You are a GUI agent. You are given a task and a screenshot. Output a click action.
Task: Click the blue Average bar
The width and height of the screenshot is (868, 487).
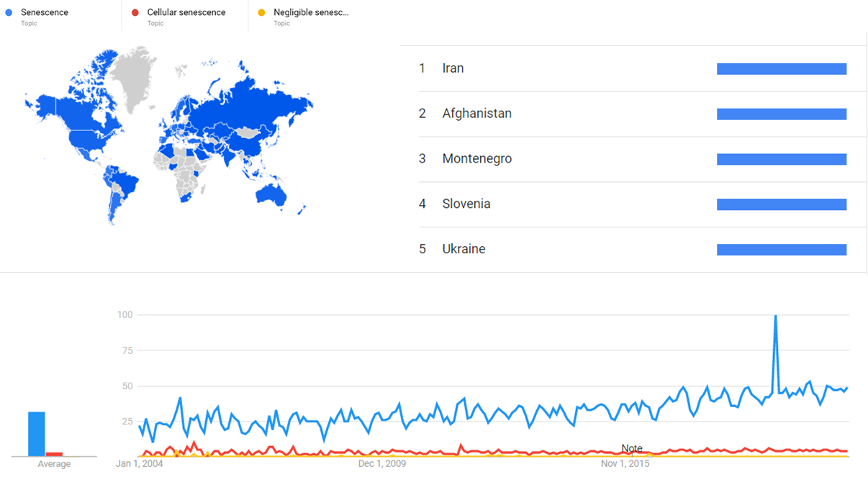(36, 434)
